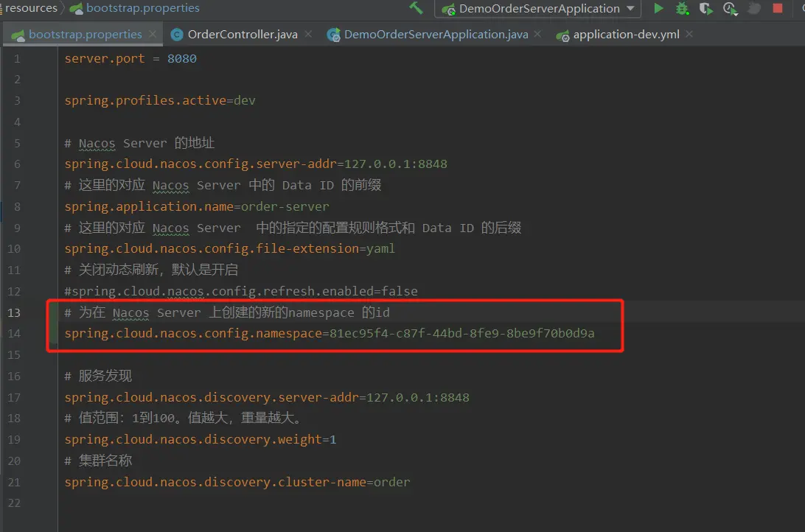Screen dimensions: 805x532
Task: Click the OrderController.java class file icon
Action: point(177,35)
